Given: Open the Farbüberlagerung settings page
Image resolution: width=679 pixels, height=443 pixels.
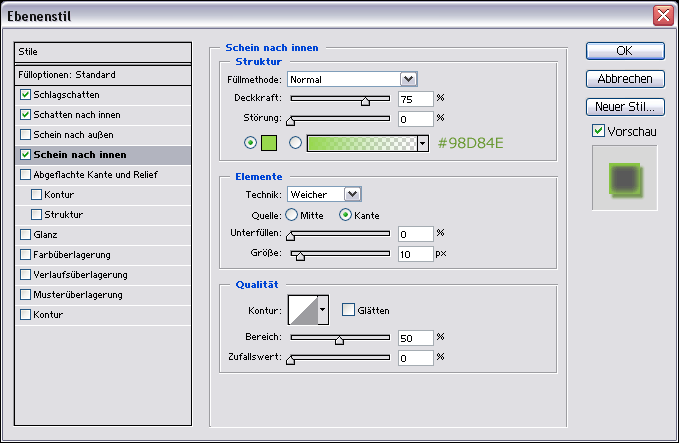Looking at the screenshot, I should pos(72,255).
